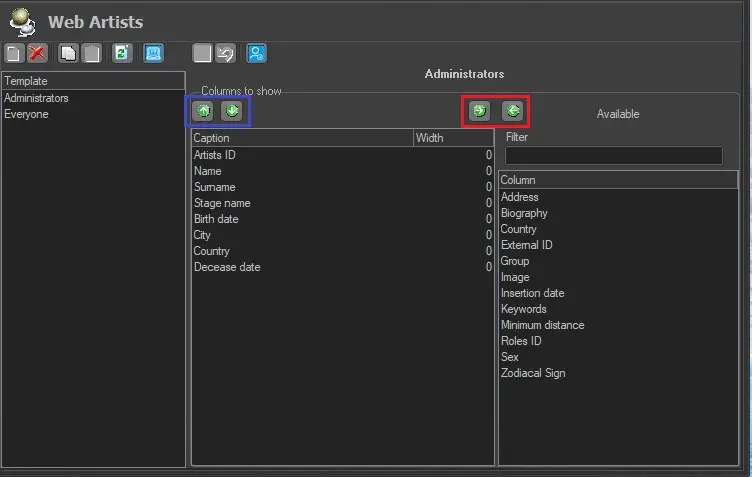Click the Copy icon in toolbar
The width and height of the screenshot is (752, 477).
click(68, 54)
